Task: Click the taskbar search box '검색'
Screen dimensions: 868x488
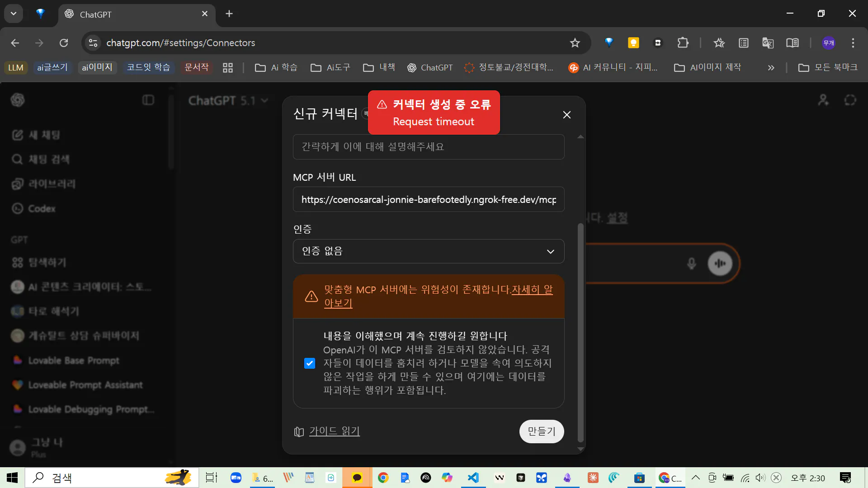Action: coord(112,478)
